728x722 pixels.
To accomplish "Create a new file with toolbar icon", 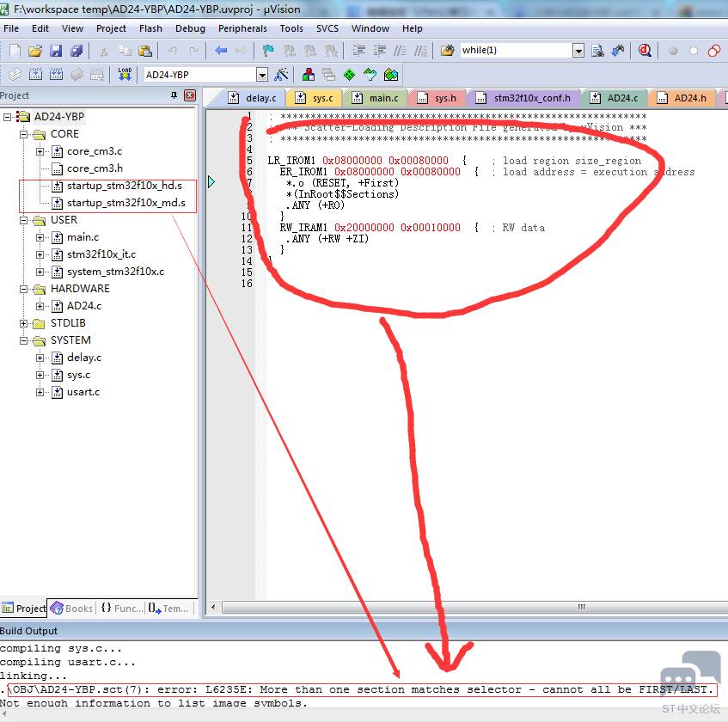I will pyautogui.click(x=15, y=51).
